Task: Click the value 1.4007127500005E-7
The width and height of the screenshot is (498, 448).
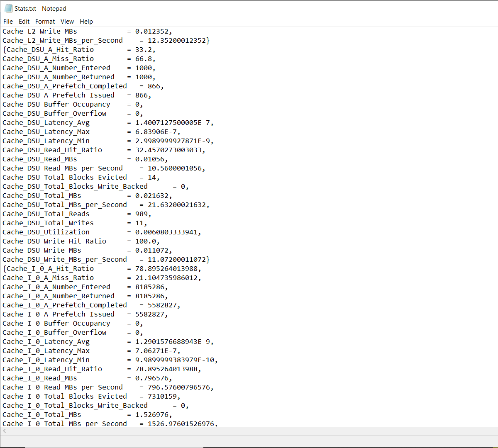Action: [173, 123]
